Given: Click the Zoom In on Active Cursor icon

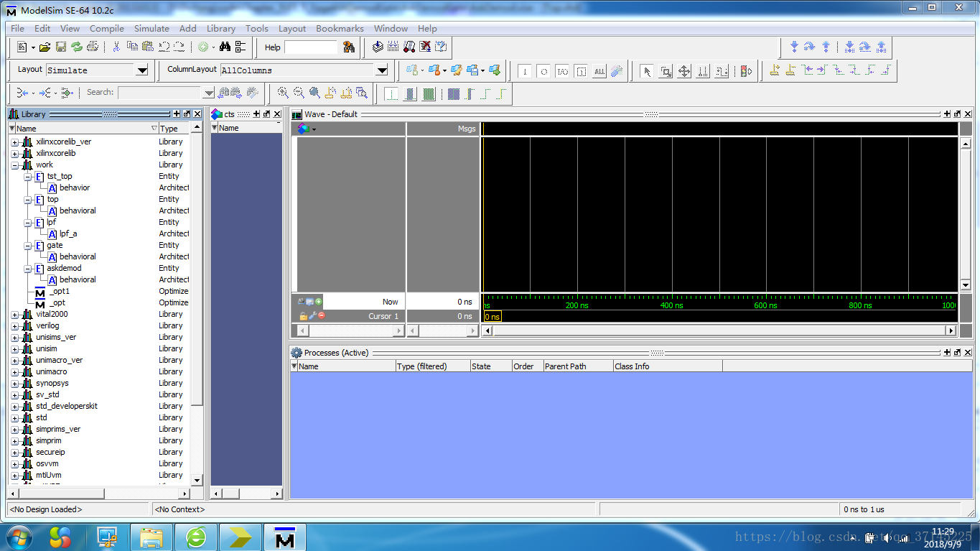Looking at the screenshot, I should tap(330, 93).
